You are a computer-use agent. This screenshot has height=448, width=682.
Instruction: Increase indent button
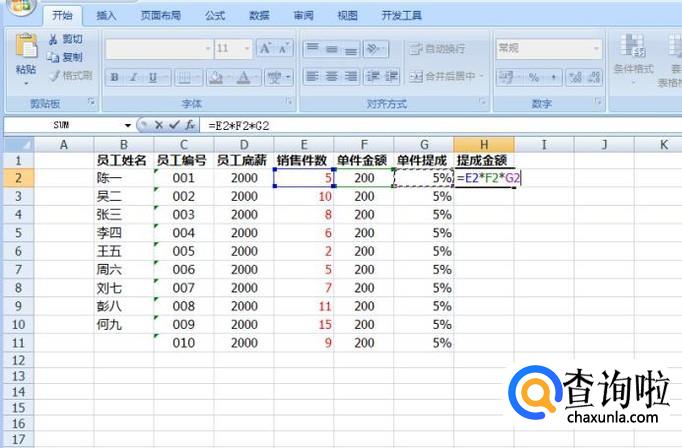click(x=391, y=77)
